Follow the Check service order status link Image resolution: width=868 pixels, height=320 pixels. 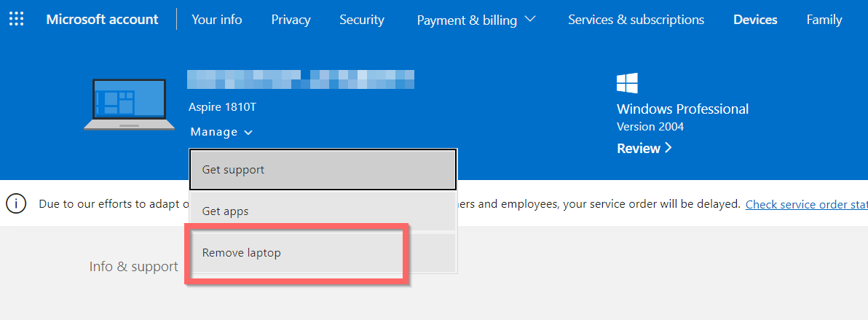click(806, 204)
